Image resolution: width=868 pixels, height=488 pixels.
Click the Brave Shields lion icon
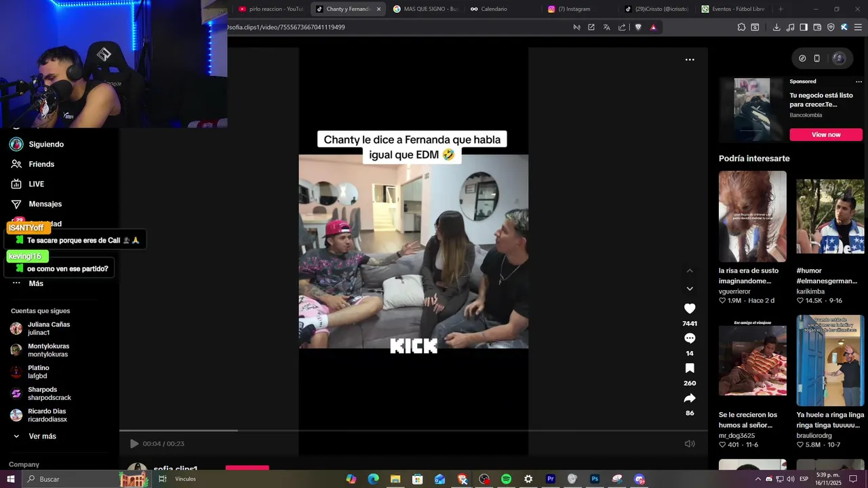tap(638, 27)
